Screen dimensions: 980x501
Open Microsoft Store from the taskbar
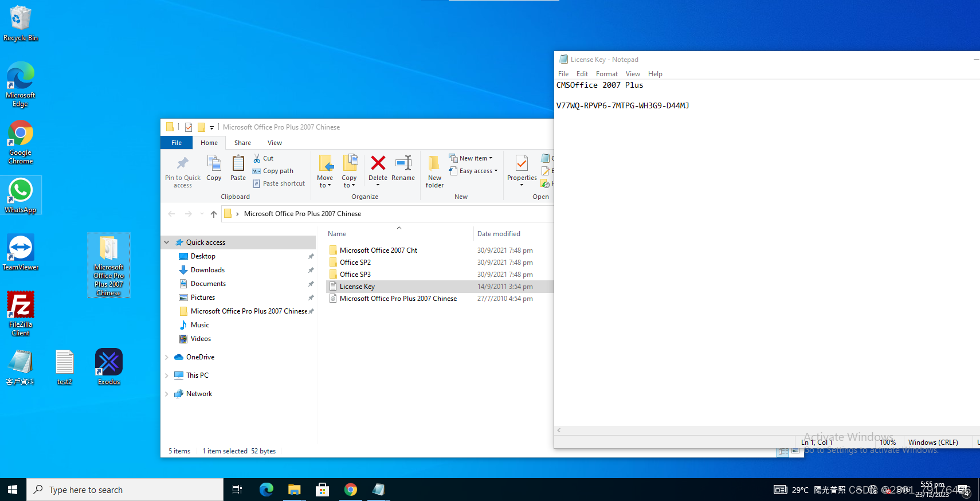(x=322, y=490)
